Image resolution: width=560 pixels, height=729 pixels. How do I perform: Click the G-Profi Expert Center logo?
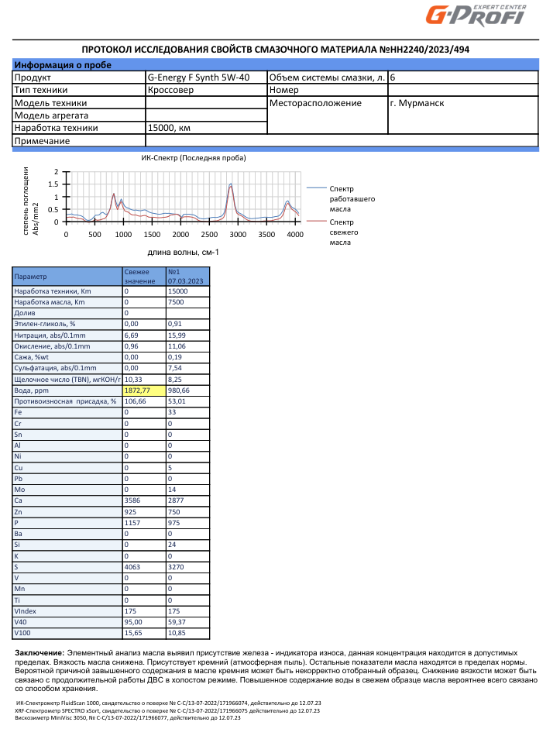pyautogui.click(x=476, y=15)
